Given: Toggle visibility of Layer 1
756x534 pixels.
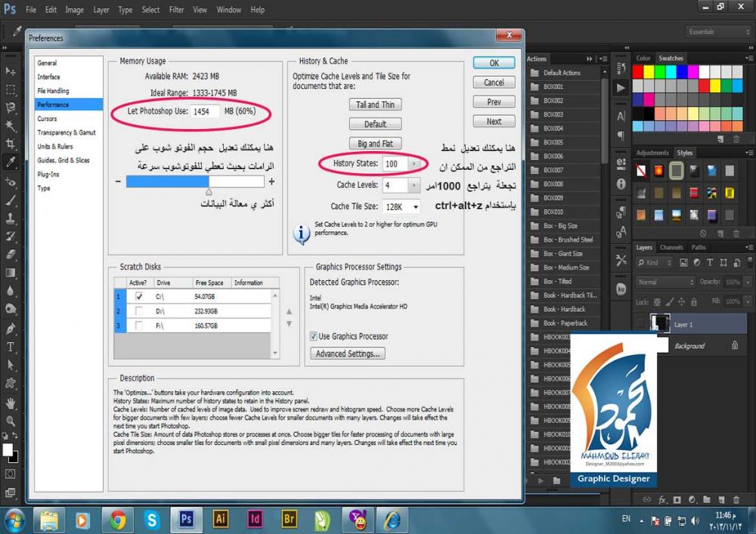Looking at the screenshot, I should 641,323.
